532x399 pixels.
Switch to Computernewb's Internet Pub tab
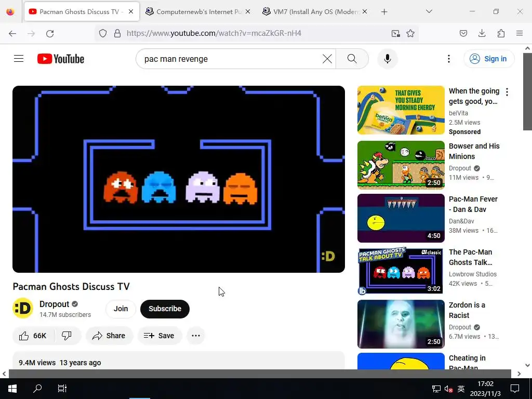point(198,11)
